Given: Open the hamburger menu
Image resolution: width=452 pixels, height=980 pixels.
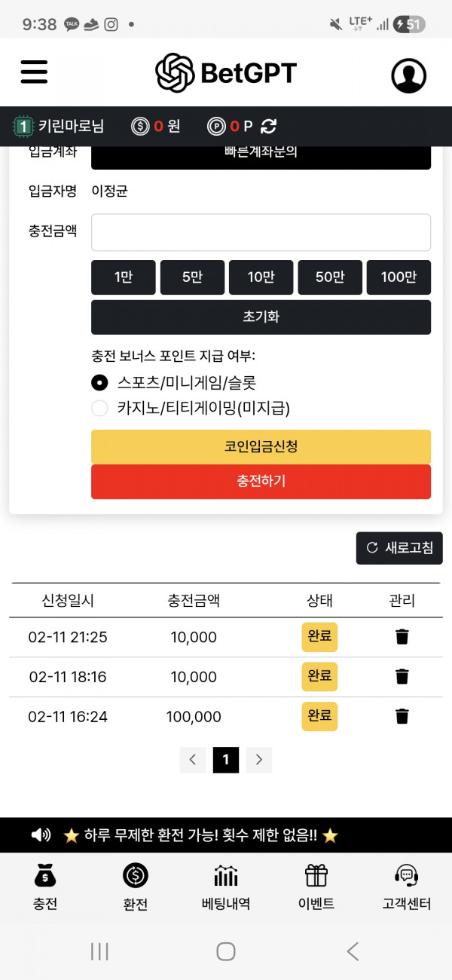Looking at the screenshot, I should [x=34, y=72].
